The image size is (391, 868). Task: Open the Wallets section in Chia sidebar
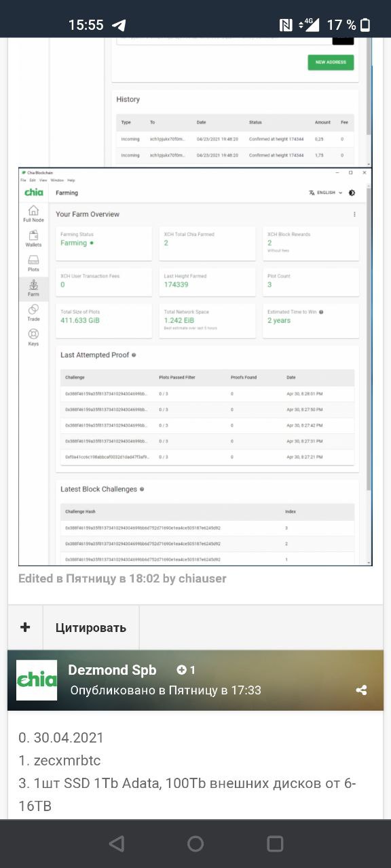pyautogui.click(x=33, y=239)
